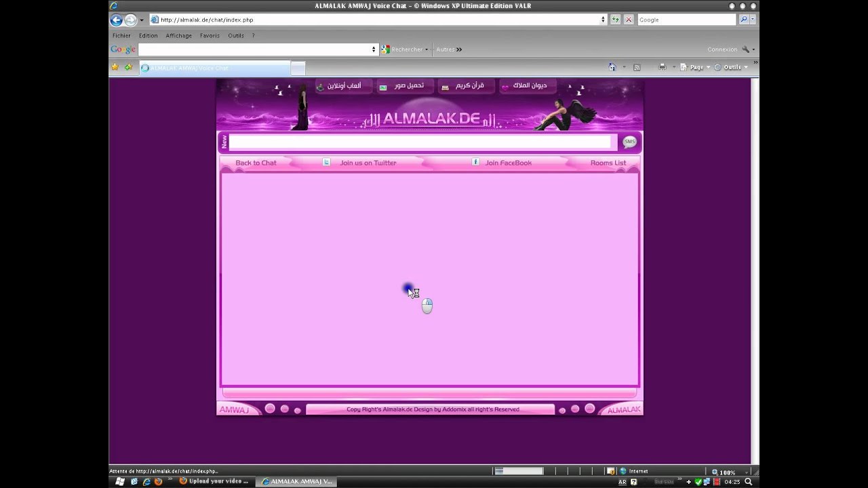Screen dimensions: 868x488
Task: Click the Facebook icon
Action: (x=475, y=162)
